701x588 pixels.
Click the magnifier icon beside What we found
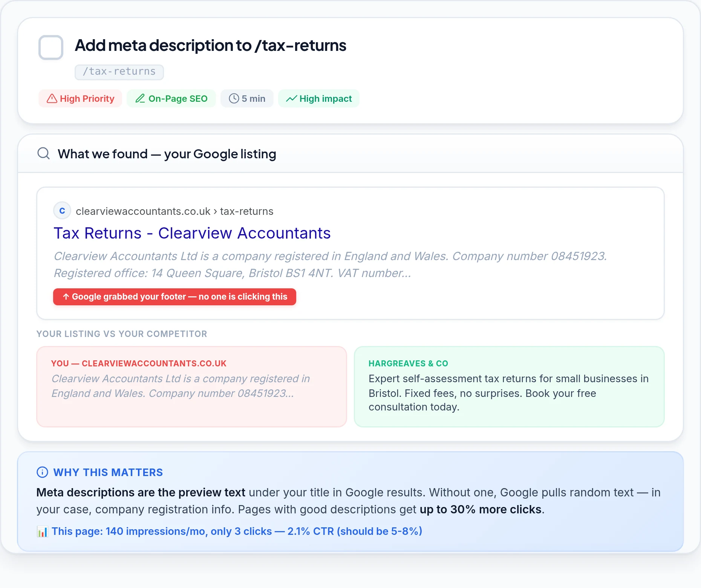[44, 153]
